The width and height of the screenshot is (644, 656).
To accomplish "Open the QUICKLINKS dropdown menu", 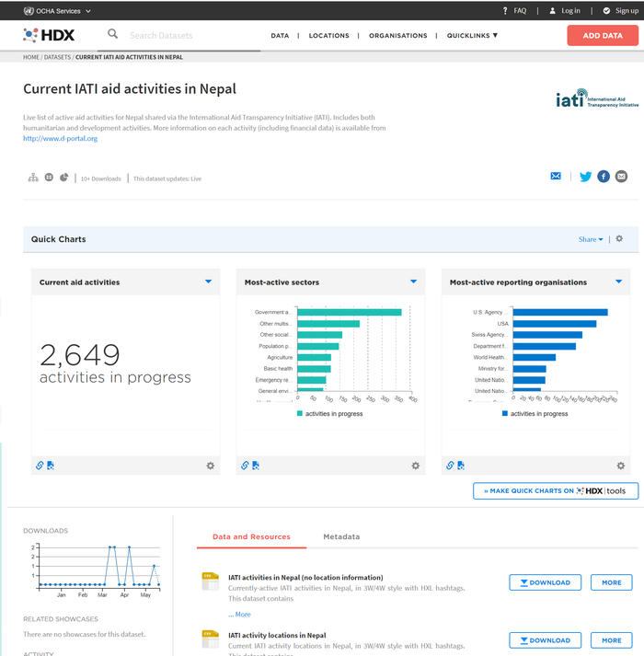I will pos(472,36).
